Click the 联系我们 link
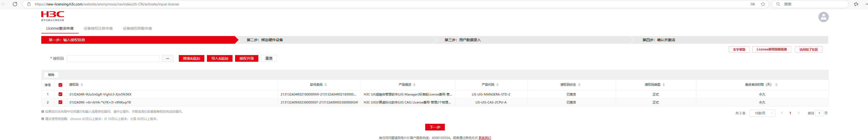Viewport: 868px width, 140px height. pos(485,138)
